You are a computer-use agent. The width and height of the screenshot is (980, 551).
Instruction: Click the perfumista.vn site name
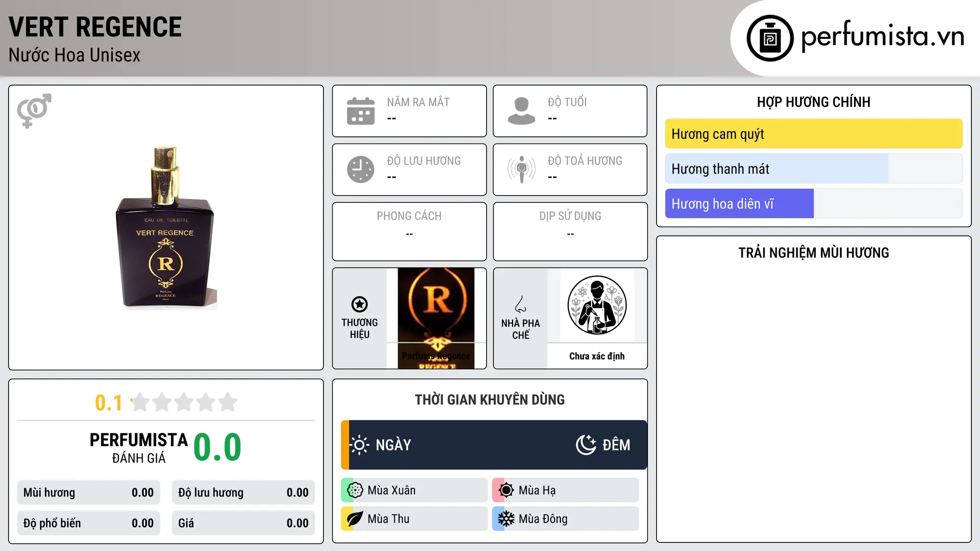[883, 36]
